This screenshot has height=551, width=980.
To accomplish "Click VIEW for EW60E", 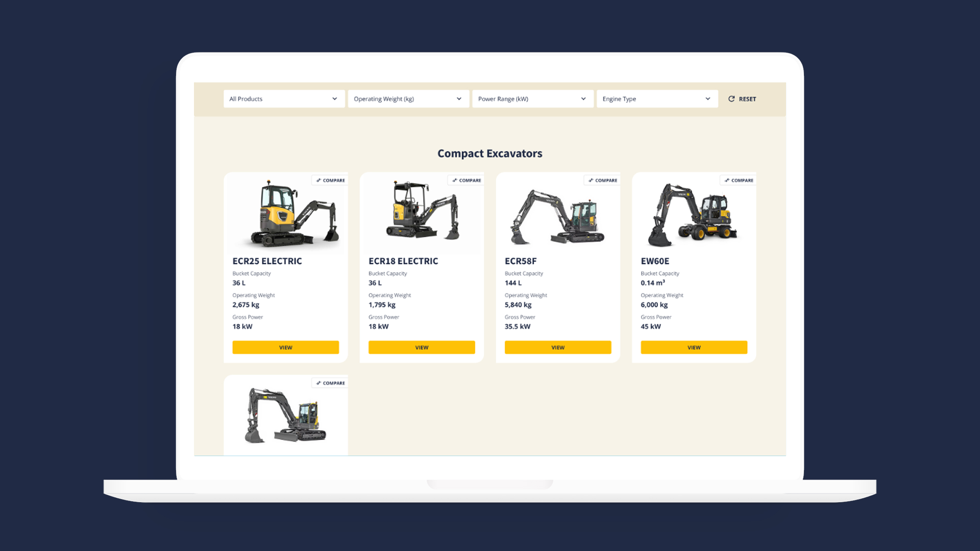I will pos(694,347).
